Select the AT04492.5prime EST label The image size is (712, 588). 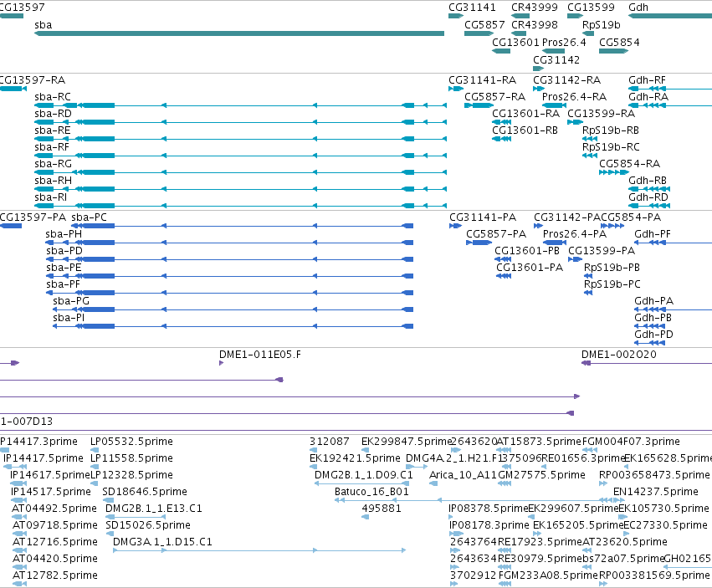tap(54, 508)
